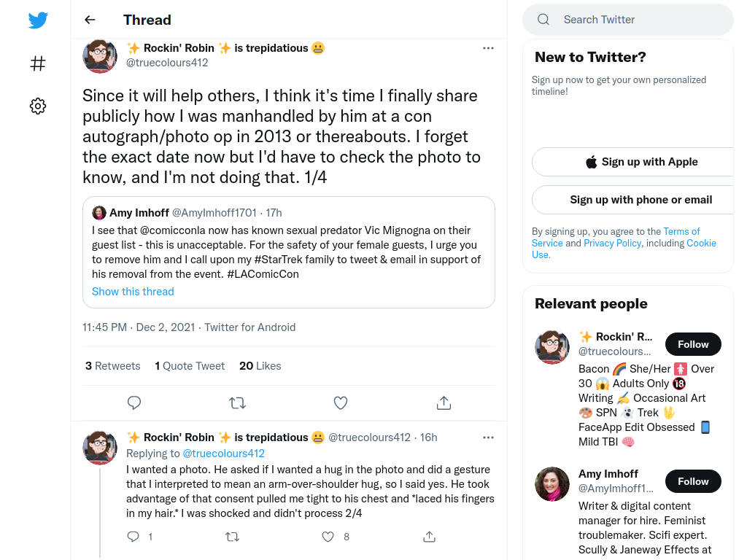Viewport: 747px width, 560px height.
Task: Open the Settings gear icon
Action: 38,106
